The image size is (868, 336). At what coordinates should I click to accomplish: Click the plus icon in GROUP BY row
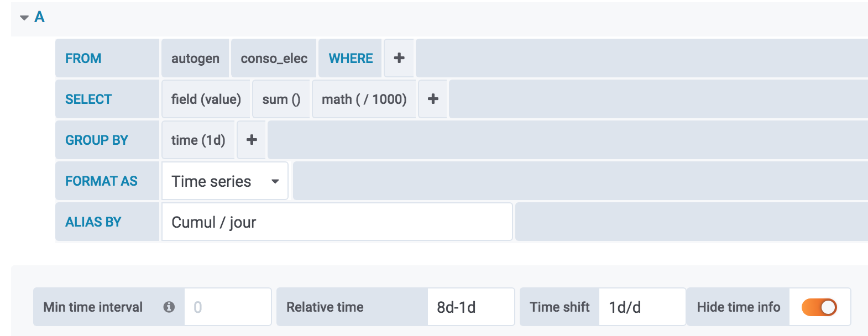coord(252,140)
